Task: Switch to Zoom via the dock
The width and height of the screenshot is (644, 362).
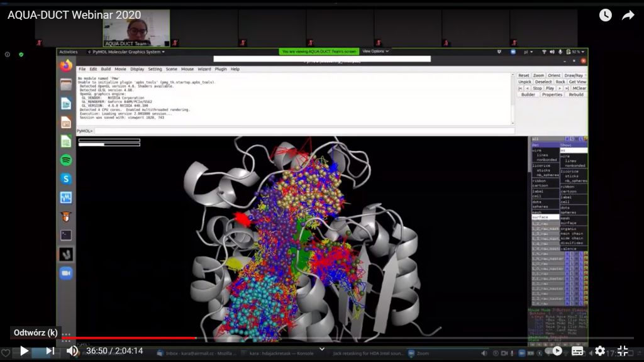Action: pyautogui.click(x=65, y=273)
